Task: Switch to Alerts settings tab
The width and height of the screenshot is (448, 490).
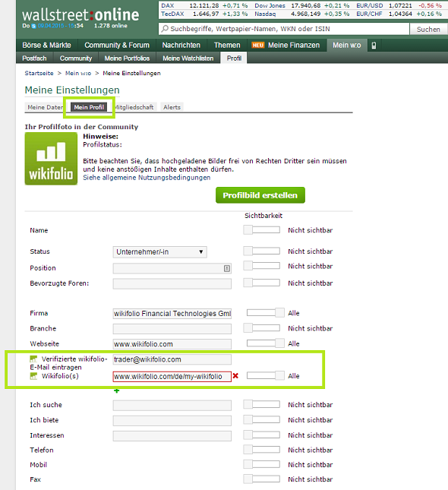Action: pyautogui.click(x=172, y=107)
